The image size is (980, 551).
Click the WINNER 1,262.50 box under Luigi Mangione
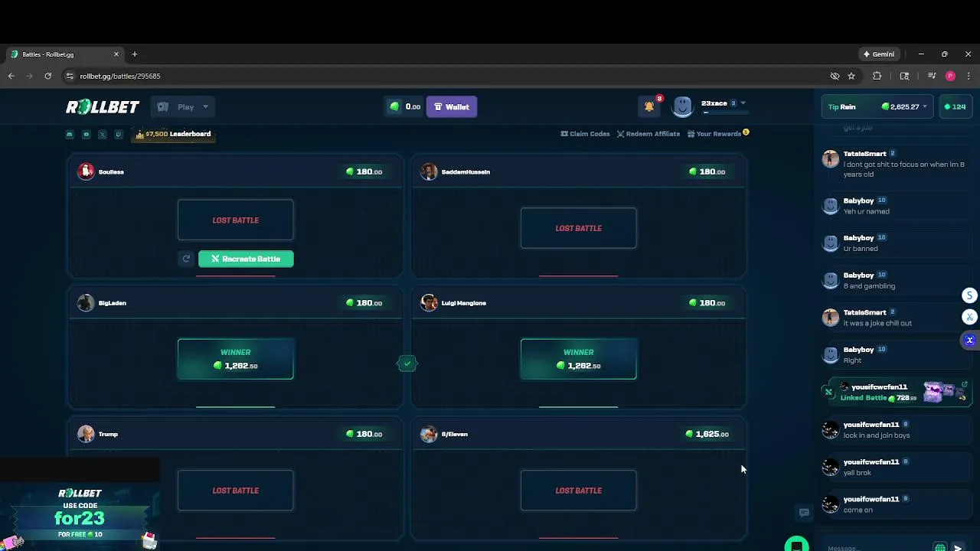coord(578,359)
